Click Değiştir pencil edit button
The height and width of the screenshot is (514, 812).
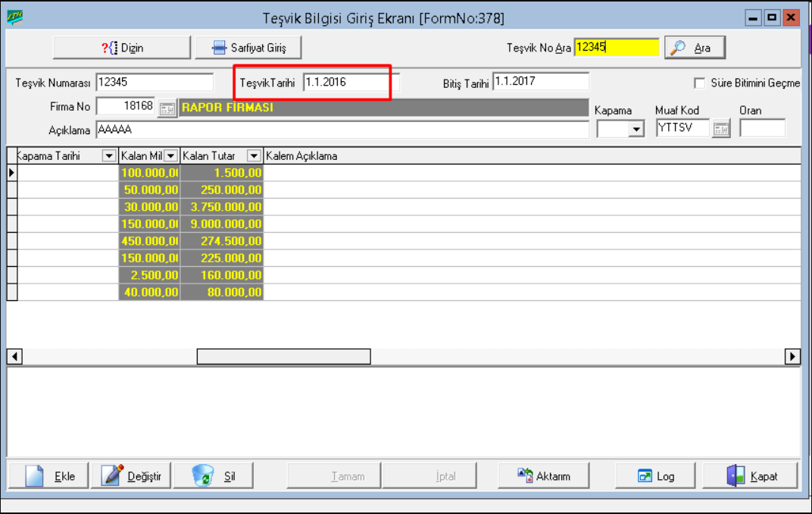[131, 476]
